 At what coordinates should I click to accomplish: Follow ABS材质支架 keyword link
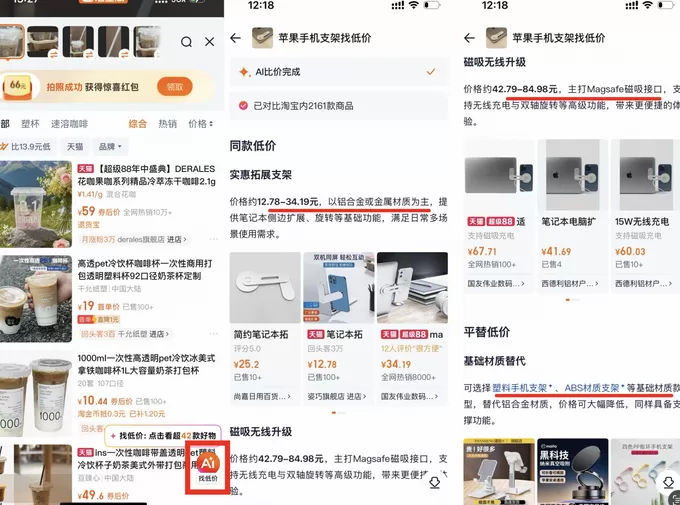(x=595, y=387)
